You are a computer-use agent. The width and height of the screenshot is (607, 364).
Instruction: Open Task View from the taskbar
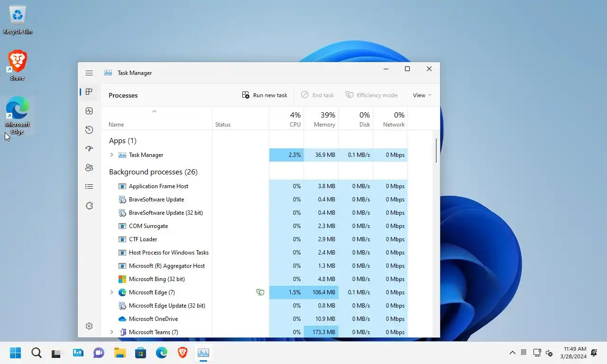57,353
